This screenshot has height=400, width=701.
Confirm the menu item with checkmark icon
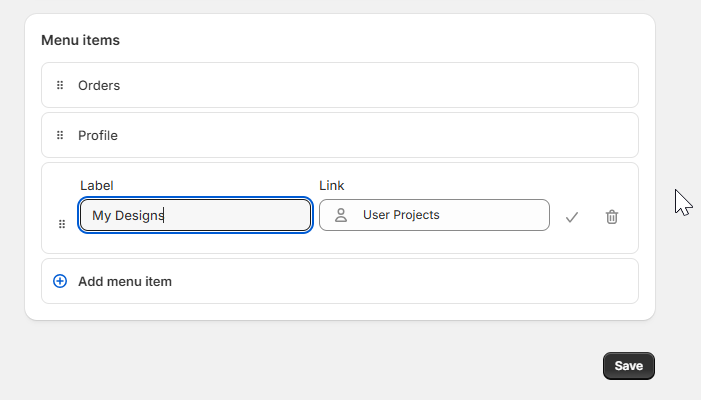tap(572, 217)
